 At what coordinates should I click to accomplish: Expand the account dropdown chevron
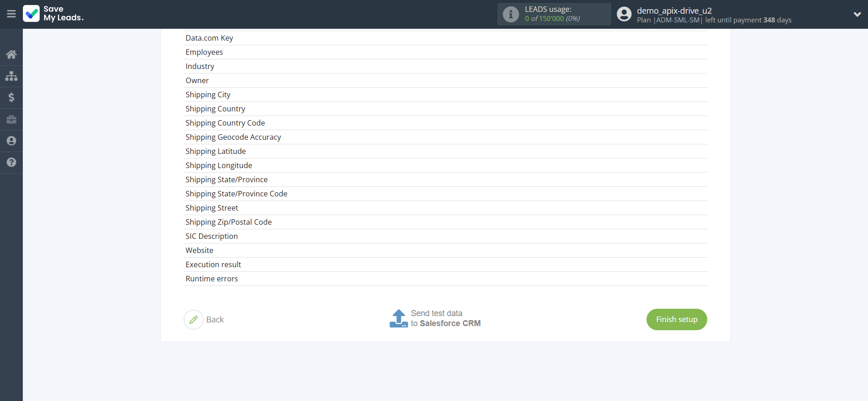[857, 14]
